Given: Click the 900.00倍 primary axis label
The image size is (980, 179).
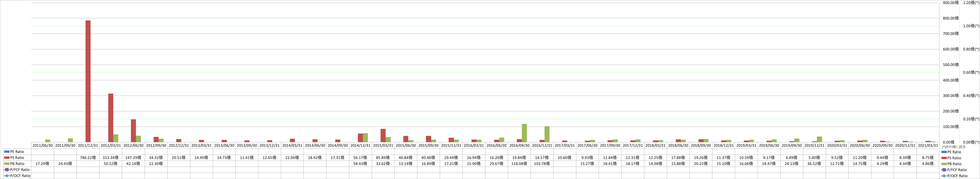Looking at the screenshot, I should coord(951,3).
